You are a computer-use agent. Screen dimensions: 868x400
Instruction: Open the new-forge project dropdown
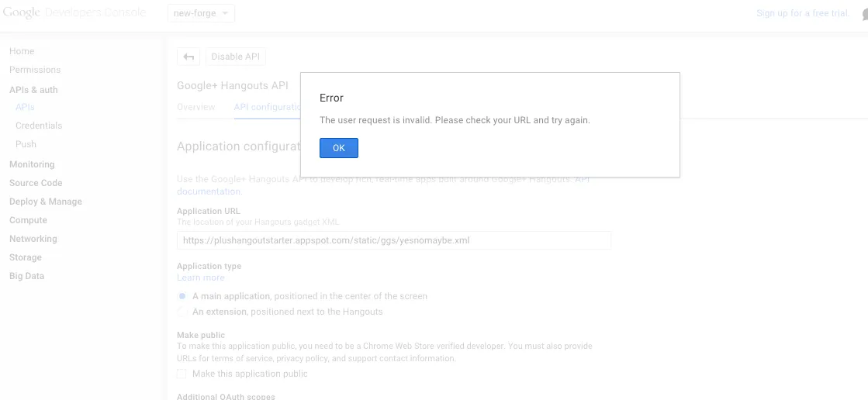[x=201, y=13]
